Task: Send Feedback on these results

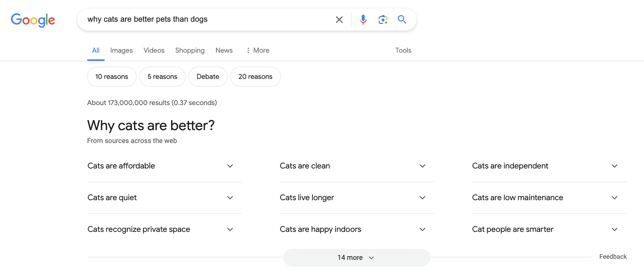Action: pyautogui.click(x=613, y=256)
